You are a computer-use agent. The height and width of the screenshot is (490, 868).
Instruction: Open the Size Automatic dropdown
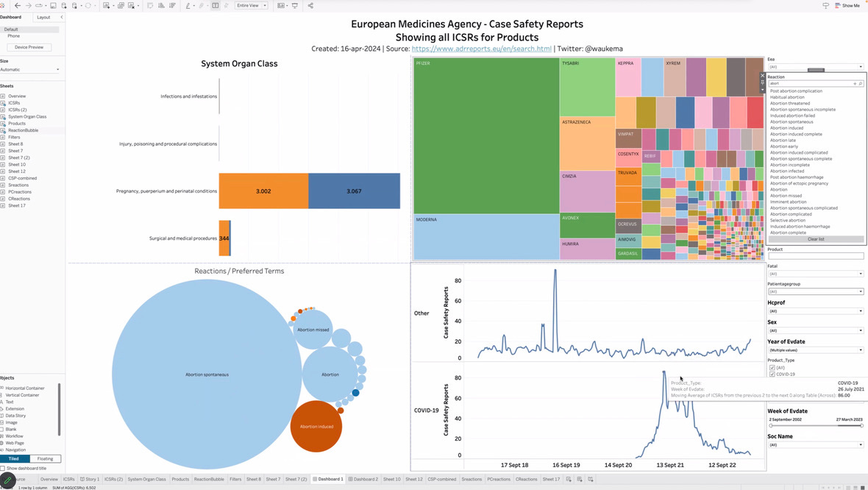(x=30, y=70)
